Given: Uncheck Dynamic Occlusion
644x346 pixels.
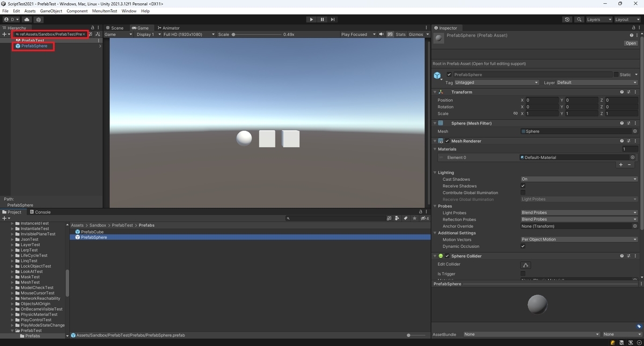Looking at the screenshot, I should [523, 246].
